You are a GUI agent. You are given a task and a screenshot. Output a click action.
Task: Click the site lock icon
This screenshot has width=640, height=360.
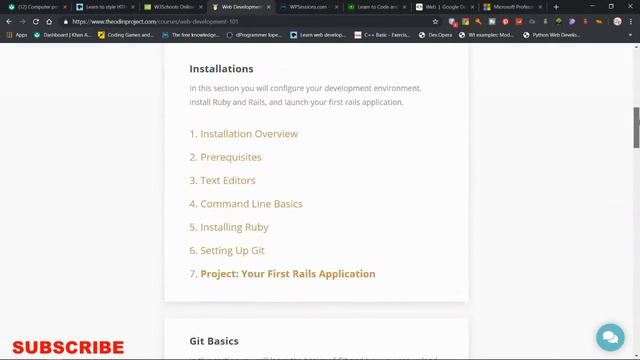click(66, 22)
